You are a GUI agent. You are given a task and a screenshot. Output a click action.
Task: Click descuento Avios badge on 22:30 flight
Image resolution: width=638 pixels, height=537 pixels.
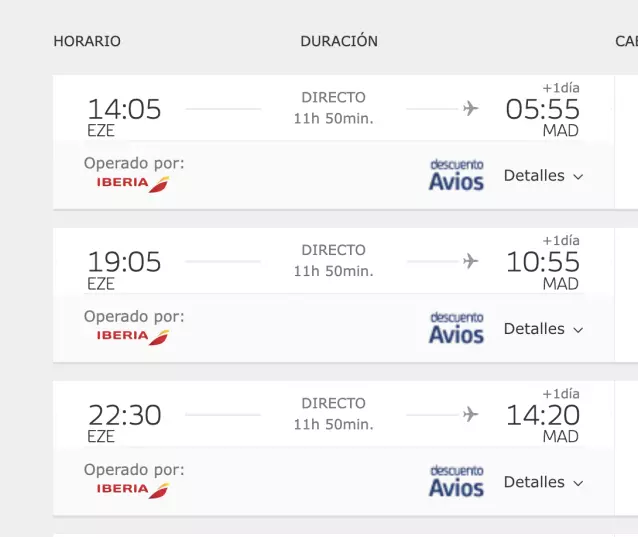[x=456, y=481]
